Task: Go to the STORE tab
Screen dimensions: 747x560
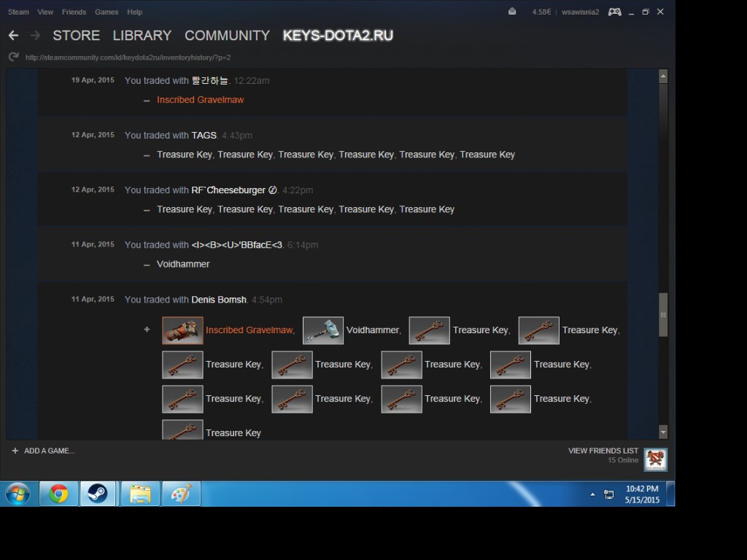Action: [76, 35]
